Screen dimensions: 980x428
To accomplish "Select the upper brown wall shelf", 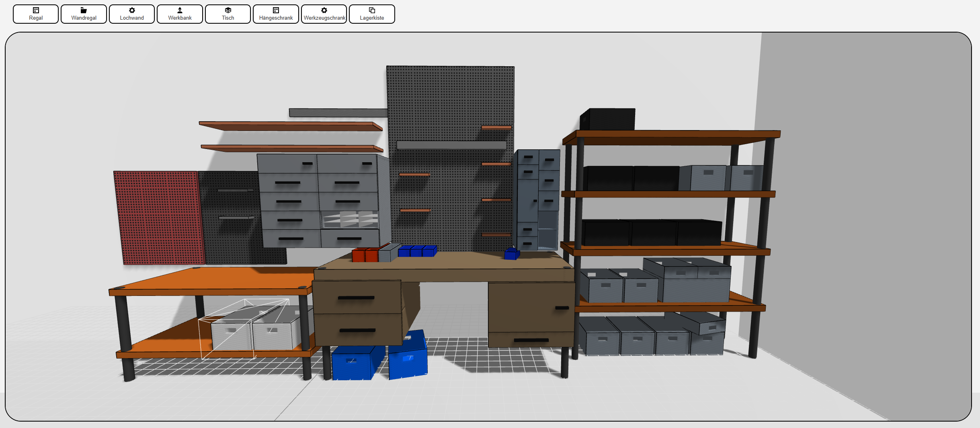I will pos(289,126).
